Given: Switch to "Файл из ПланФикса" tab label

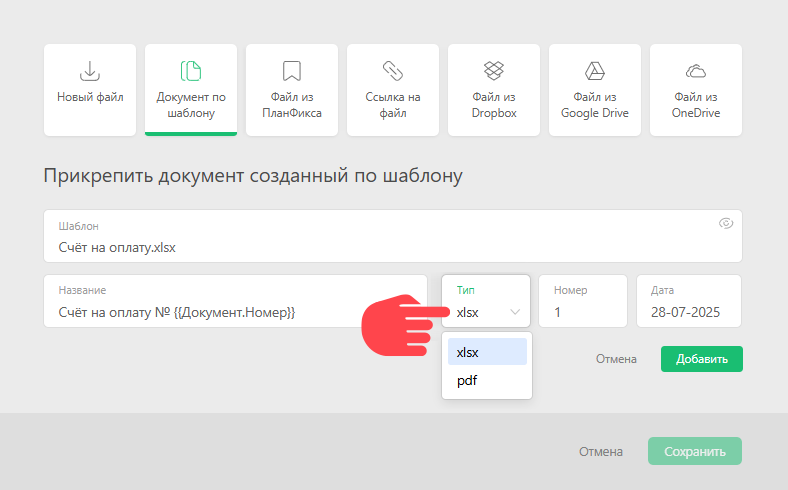Looking at the screenshot, I should (292, 105).
